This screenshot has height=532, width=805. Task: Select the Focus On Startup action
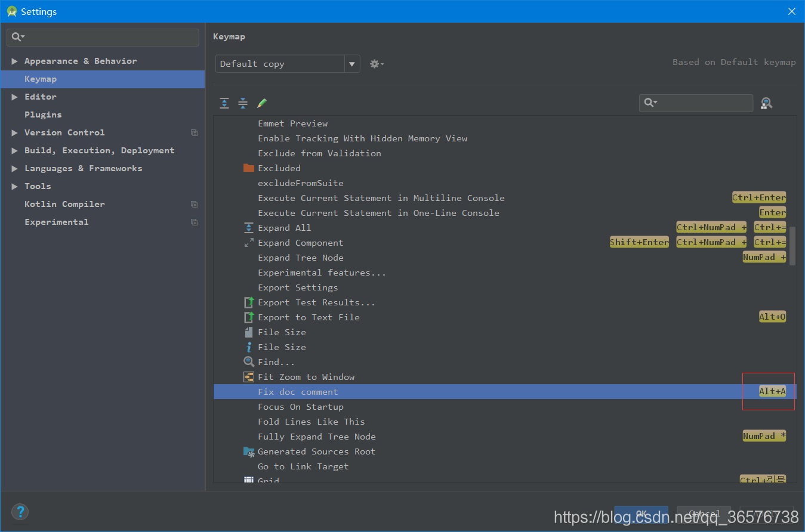[301, 407]
